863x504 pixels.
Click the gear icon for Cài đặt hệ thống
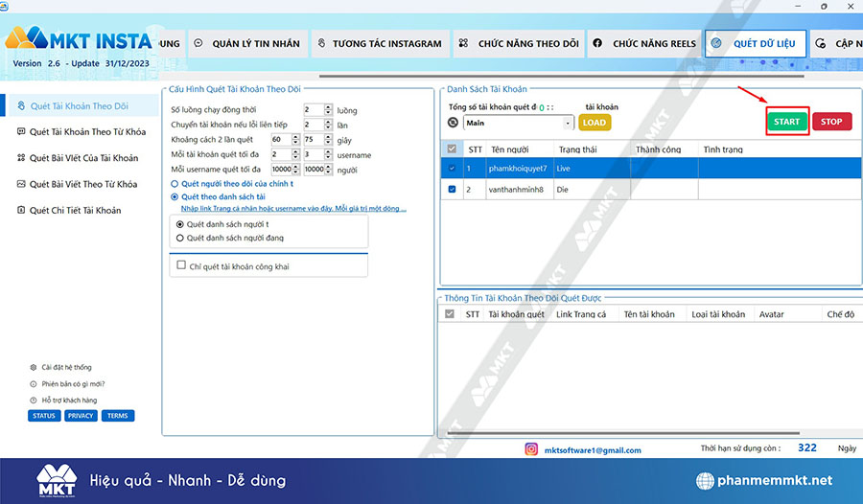tap(33, 367)
